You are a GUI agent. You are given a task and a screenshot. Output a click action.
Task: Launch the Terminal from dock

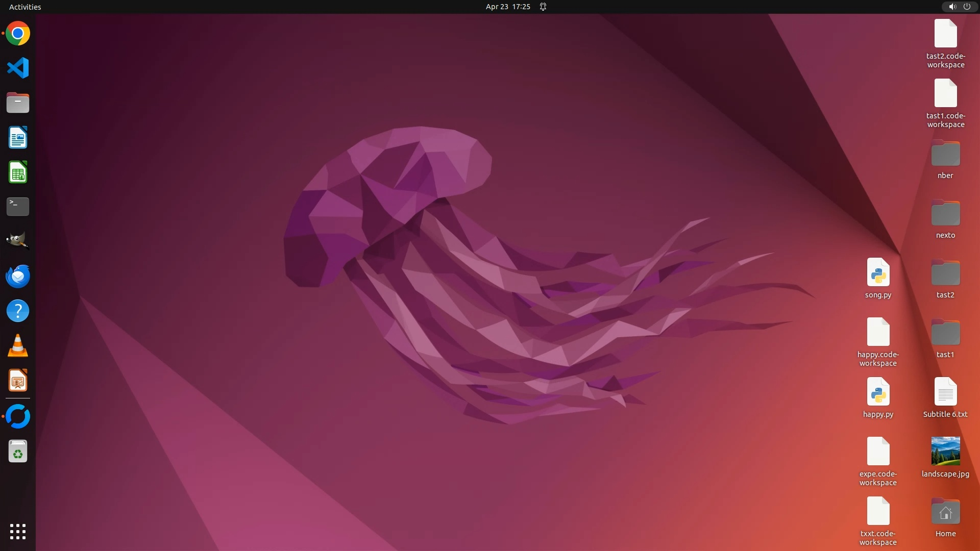coord(18,207)
